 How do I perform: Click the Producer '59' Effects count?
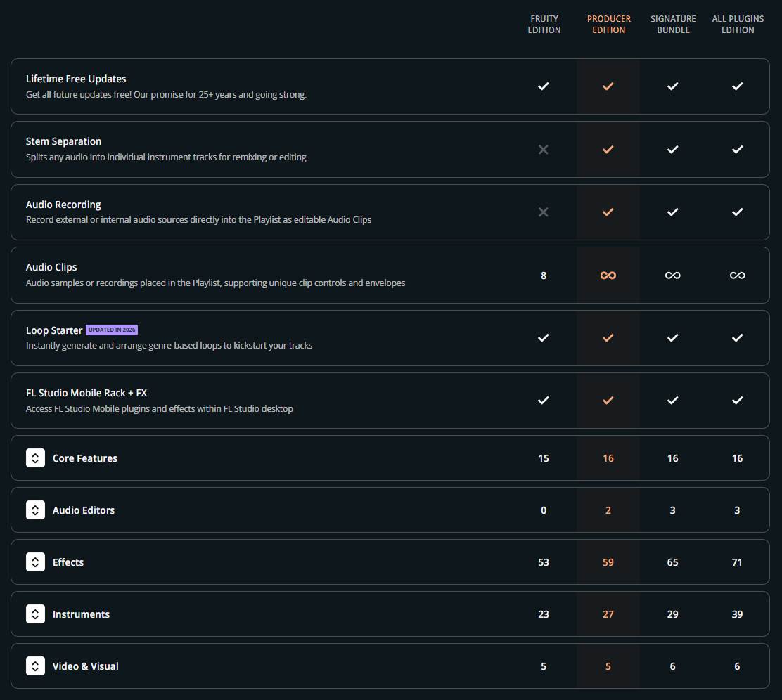tap(608, 562)
